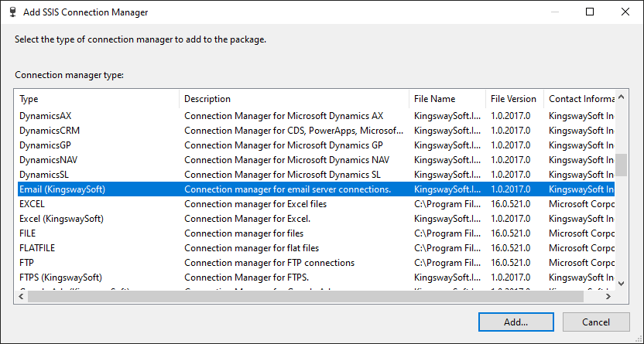
Task: Click the horizontal scrollbar thumb
Action: 306,296
